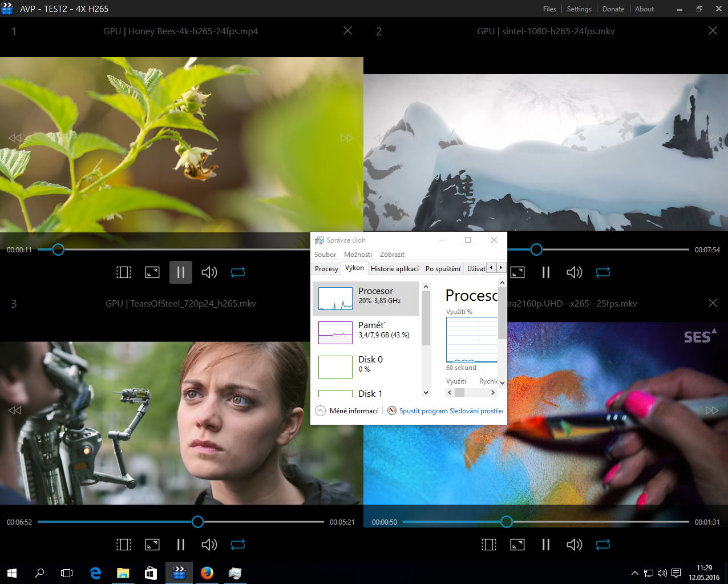Pause the UHD x265 video in player 4

pyautogui.click(x=546, y=545)
